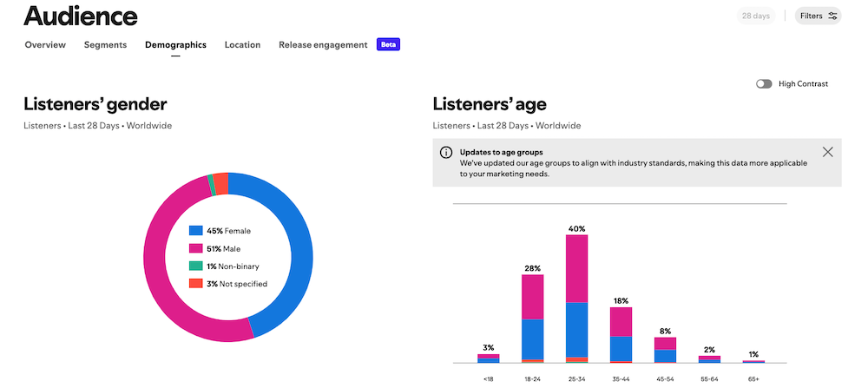Image resolution: width=868 pixels, height=388 pixels.
Task: Click the orange Not specified legend swatch
Action: pyautogui.click(x=196, y=284)
